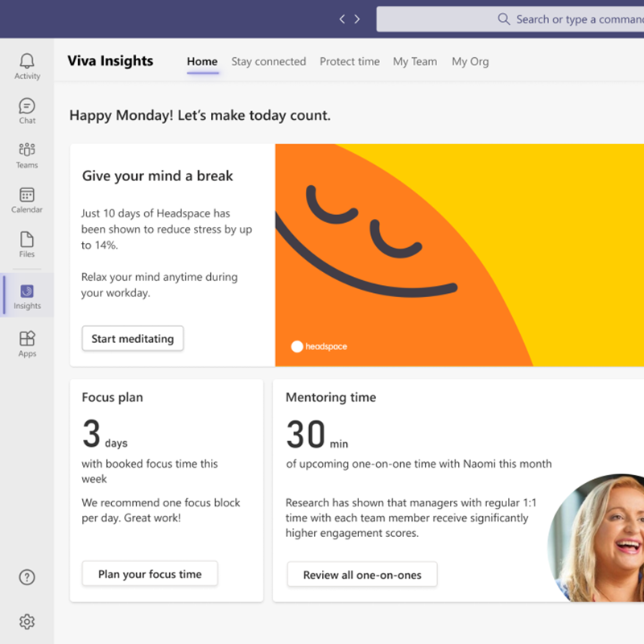Click the 30 min mentoring value

pyautogui.click(x=317, y=435)
